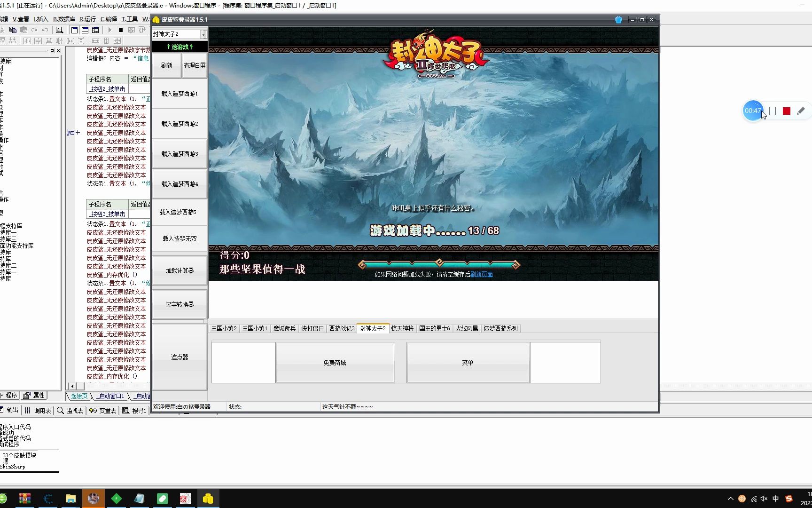Click the left-panel layout icon in toolbar
The image size is (812, 508).
click(x=75, y=30)
